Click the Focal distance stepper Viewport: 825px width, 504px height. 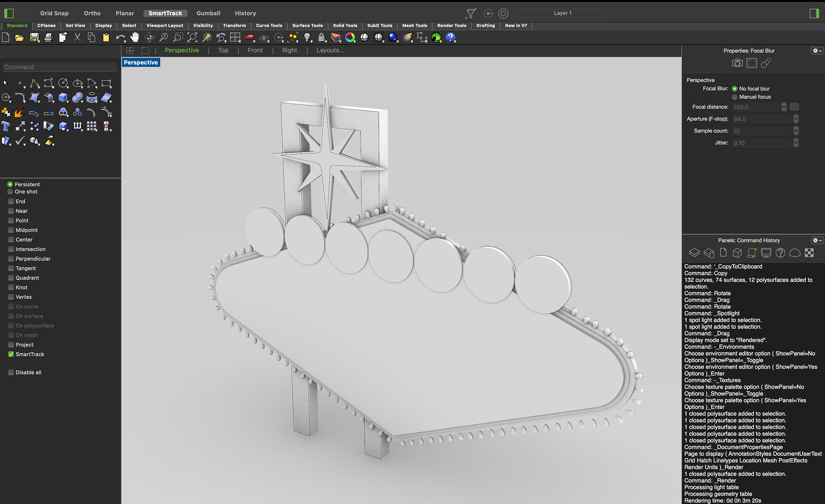[x=784, y=107]
